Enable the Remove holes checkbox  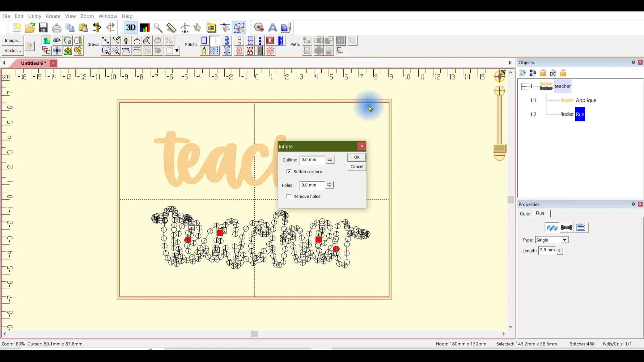[x=289, y=196]
